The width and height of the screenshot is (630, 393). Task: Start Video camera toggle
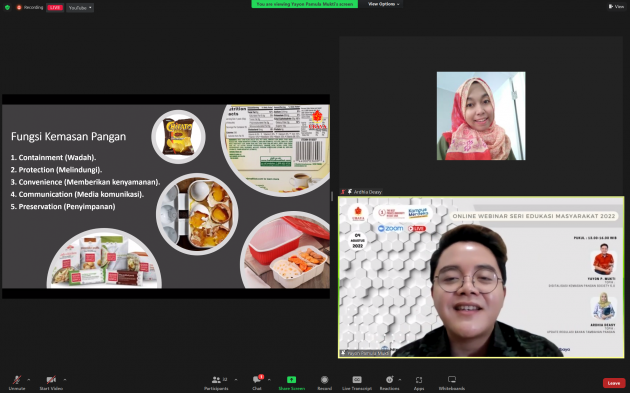pos(51,382)
